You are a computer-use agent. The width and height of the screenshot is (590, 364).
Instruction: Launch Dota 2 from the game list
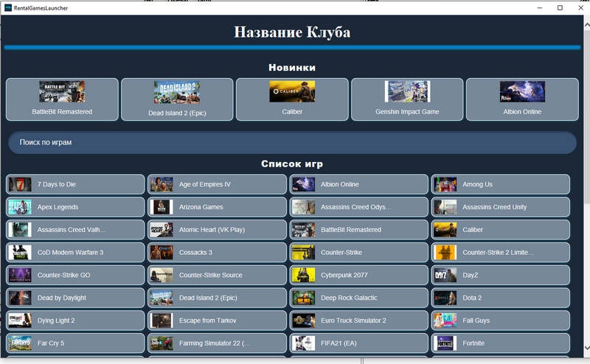[501, 298]
